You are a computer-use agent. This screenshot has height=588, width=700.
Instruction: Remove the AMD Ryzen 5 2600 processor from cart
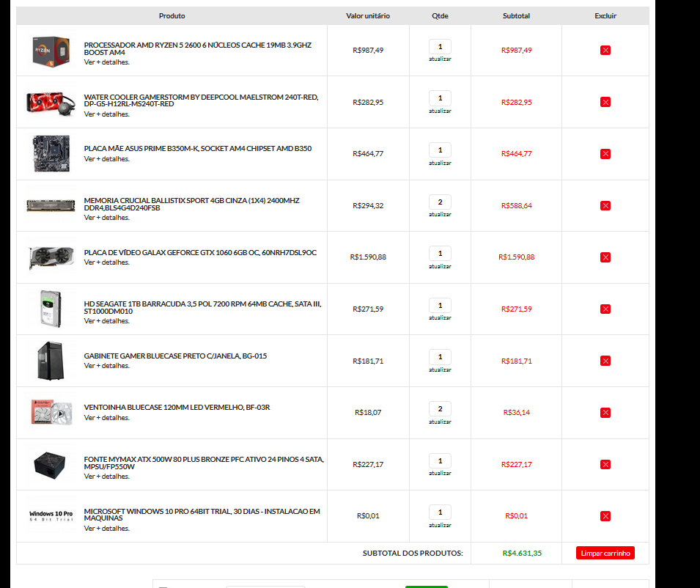pos(605,50)
